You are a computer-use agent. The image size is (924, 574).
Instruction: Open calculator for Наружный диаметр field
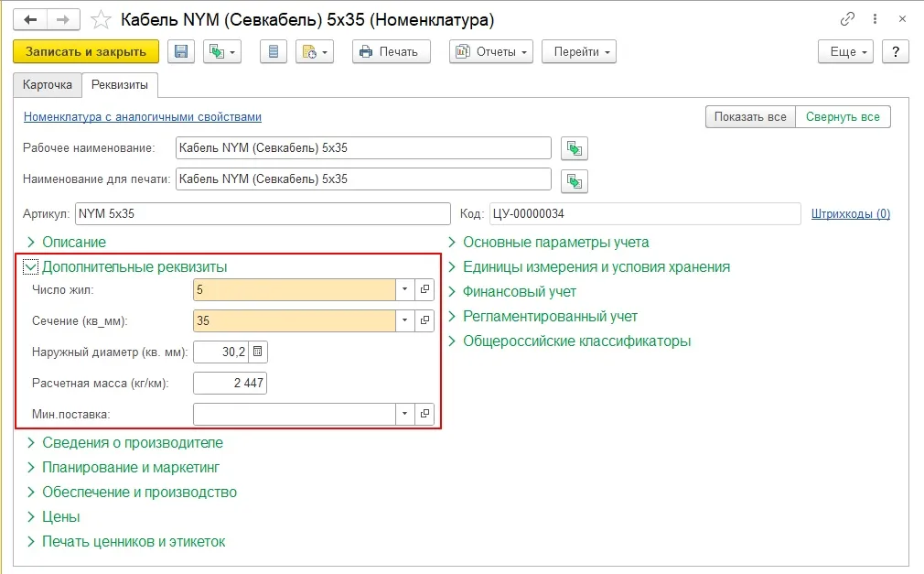257,352
